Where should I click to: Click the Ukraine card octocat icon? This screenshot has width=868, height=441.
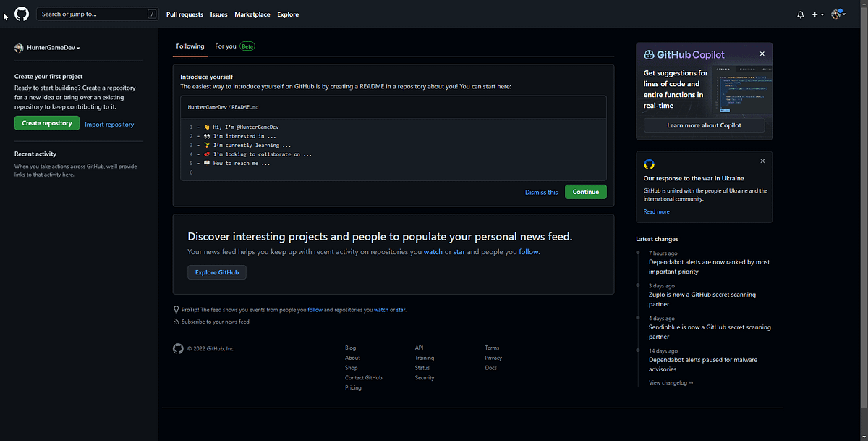pos(649,164)
